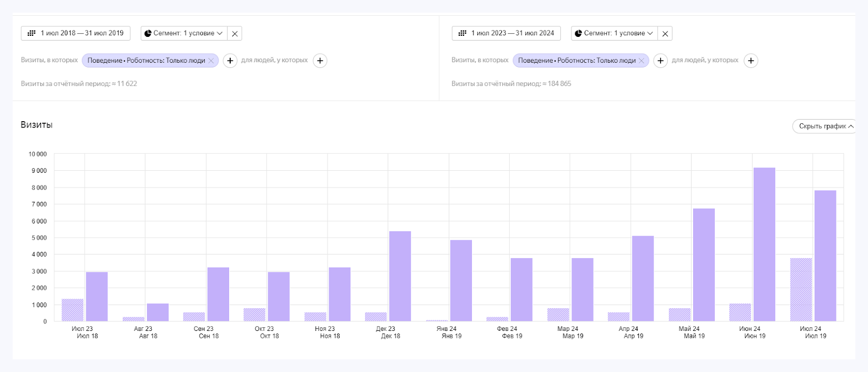Collapse chart with Скрыть график

pos(824,126)
